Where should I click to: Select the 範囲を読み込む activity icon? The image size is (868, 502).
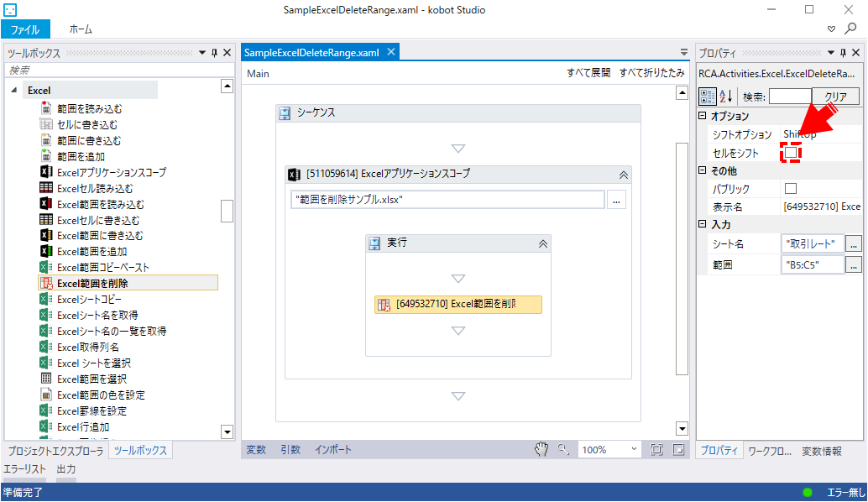46,108
